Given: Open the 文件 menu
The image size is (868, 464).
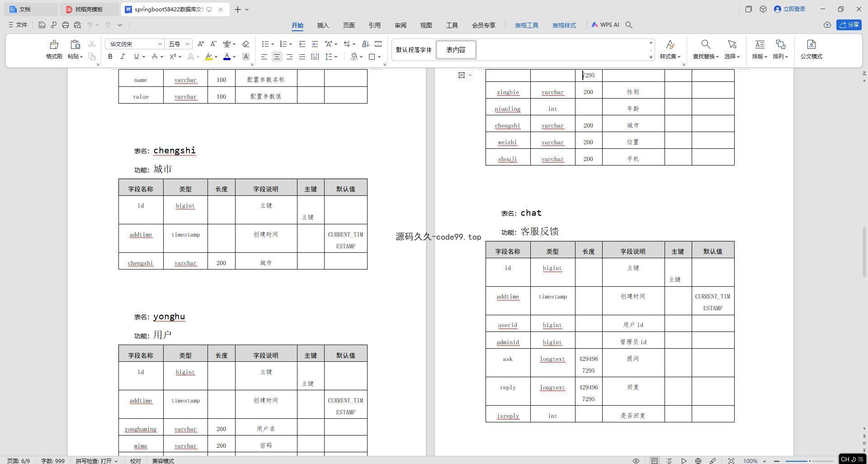Looking at the screenshot, I should click(18, 25).
